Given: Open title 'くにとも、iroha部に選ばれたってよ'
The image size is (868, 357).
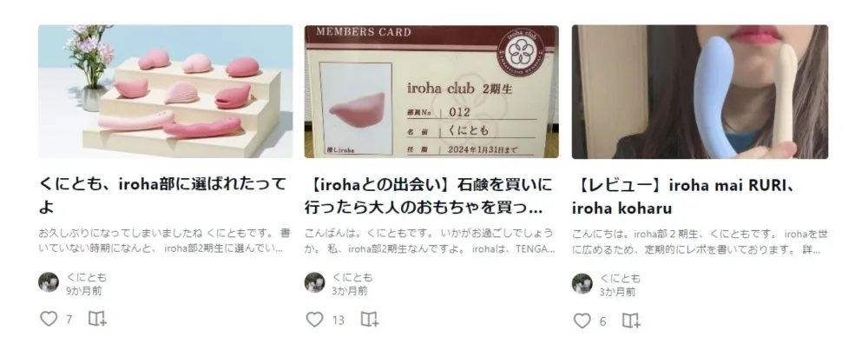Looking at the screenshot, I should point(163,195).
